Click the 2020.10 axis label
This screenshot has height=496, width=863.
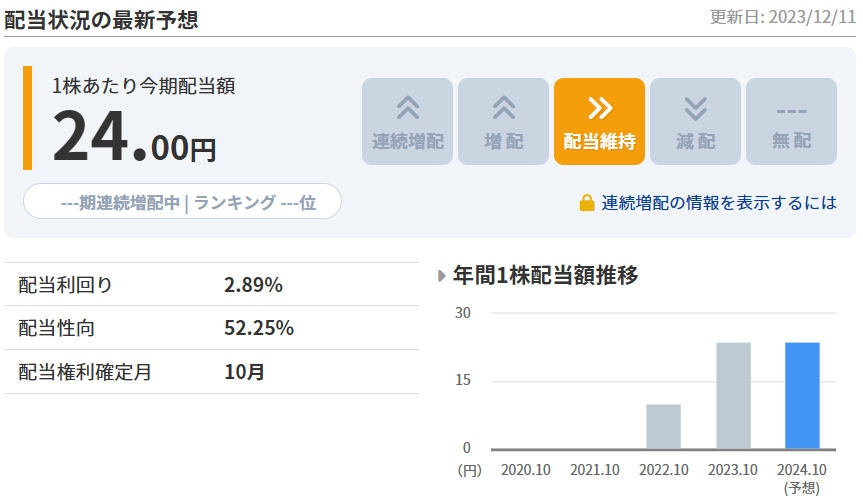coord(525,469)
